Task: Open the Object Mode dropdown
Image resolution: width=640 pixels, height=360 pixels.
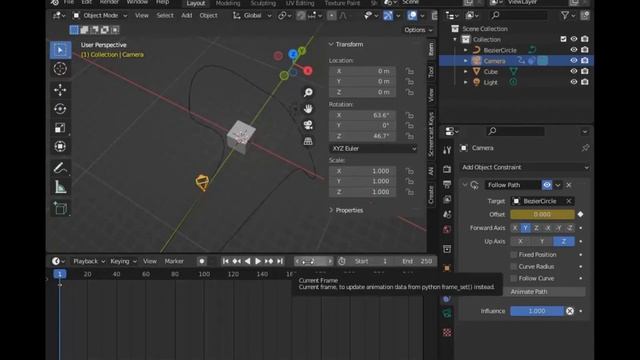Action: [x=100, y=16]
